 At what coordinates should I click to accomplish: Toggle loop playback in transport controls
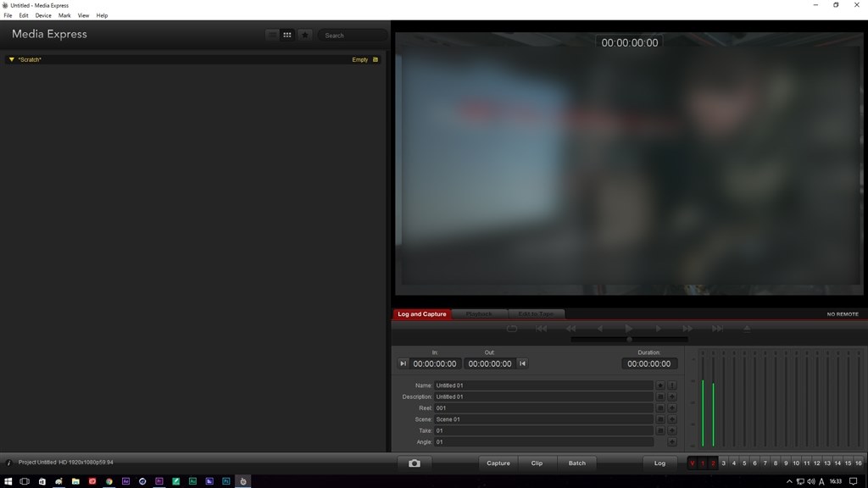tap(511, 329)
